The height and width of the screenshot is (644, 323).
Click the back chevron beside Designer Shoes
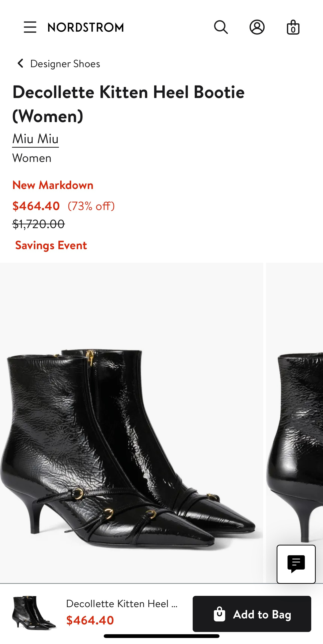[x=21, y=63]
